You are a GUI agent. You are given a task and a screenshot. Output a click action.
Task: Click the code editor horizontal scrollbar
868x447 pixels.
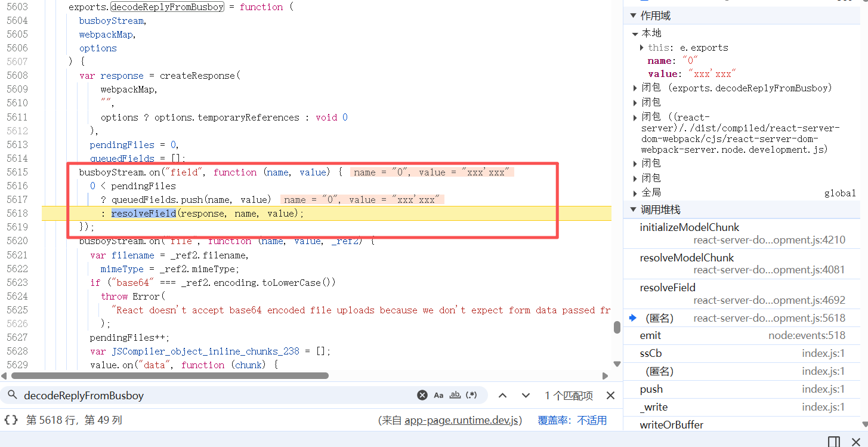coord(170,376)
